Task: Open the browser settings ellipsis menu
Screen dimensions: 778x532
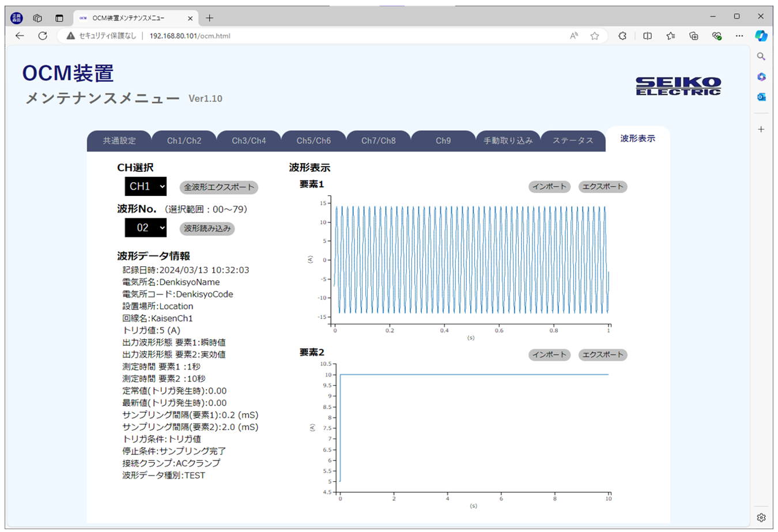Action: click(739, 36)
